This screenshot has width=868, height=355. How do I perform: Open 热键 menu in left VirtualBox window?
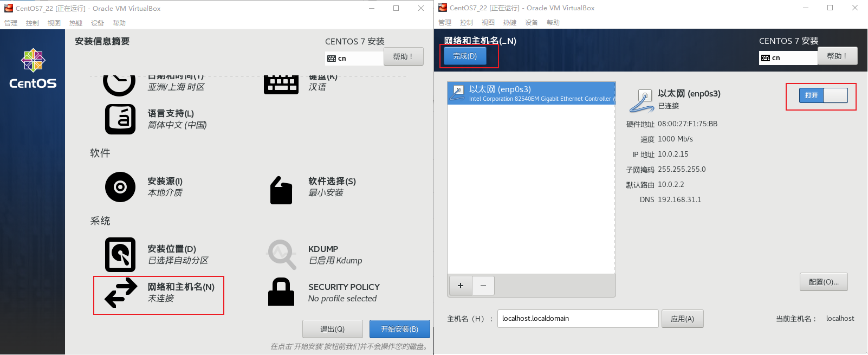coord(76,23)
